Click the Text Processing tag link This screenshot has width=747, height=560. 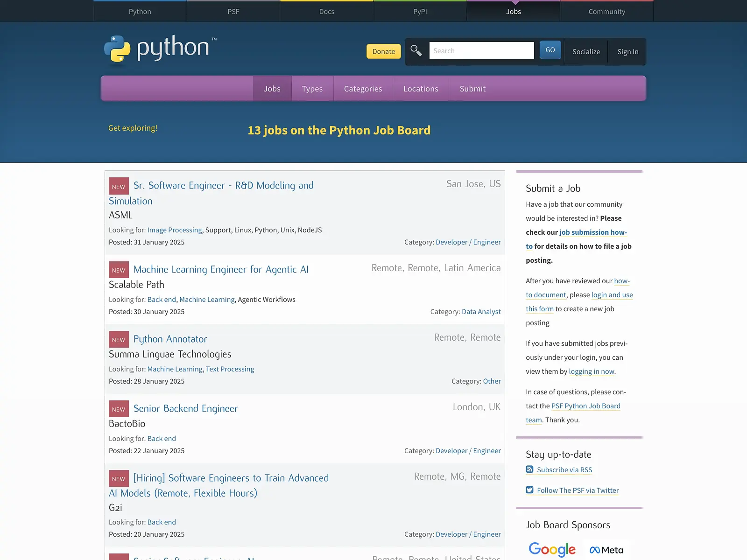pyautogui.click(x=230, y=369)
